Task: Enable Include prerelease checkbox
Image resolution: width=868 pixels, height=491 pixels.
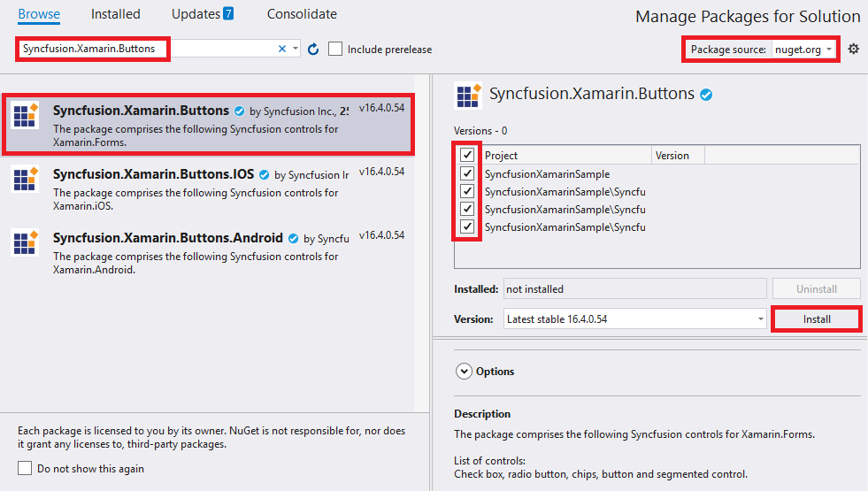Action: pyautogui.click(x=335, y=50)
